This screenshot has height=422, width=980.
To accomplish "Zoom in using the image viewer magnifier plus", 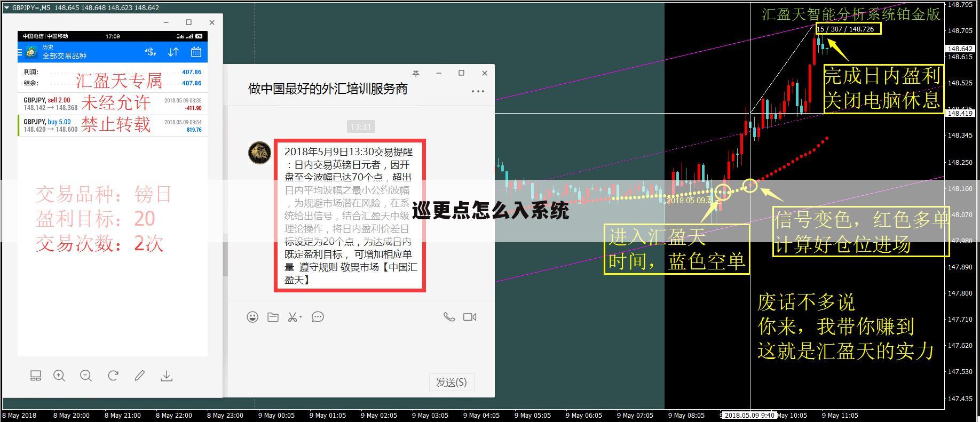I will pyautogui.click(x=59, y=376).
